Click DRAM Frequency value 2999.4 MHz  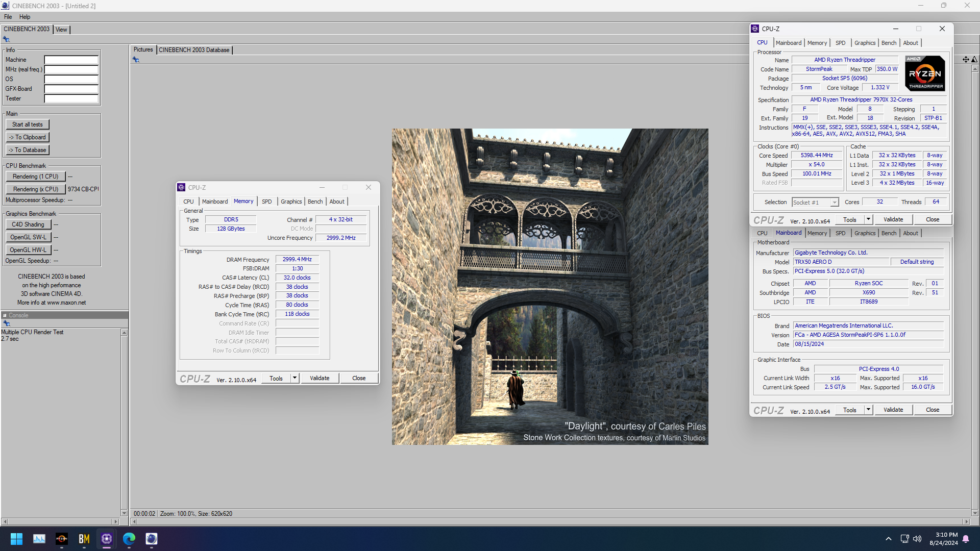[x=297, y=259]
